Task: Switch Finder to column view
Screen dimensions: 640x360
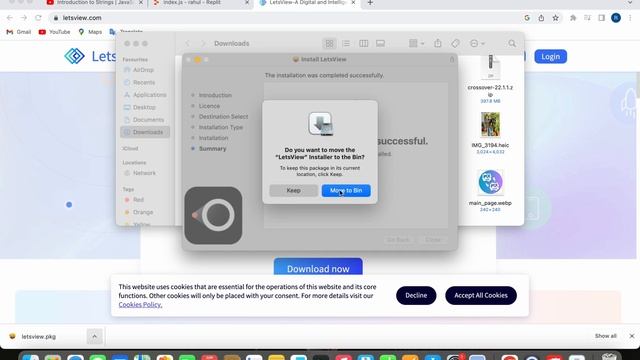Action: (x=363, y=43)
